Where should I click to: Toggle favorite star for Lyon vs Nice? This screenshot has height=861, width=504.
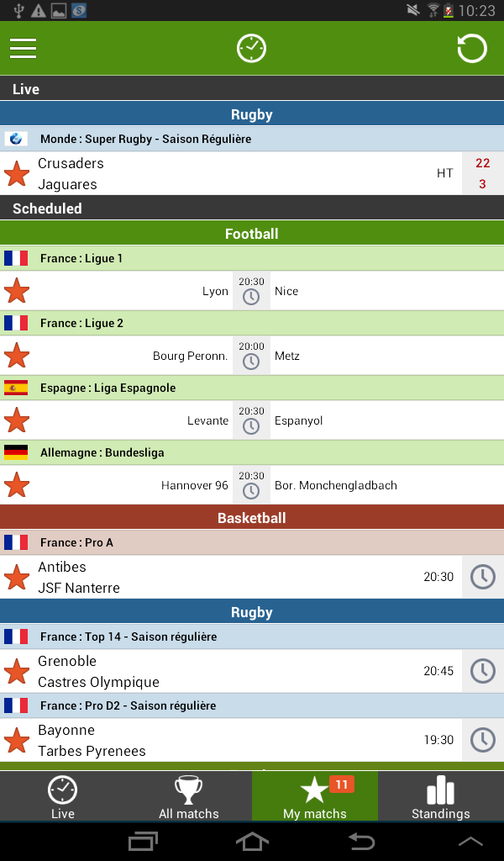tap(17, 290)
